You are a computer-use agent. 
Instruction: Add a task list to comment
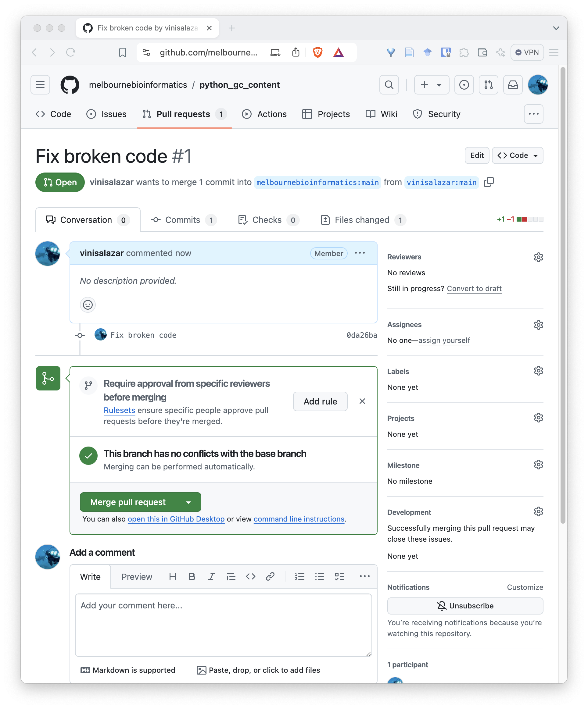(339, 577)
